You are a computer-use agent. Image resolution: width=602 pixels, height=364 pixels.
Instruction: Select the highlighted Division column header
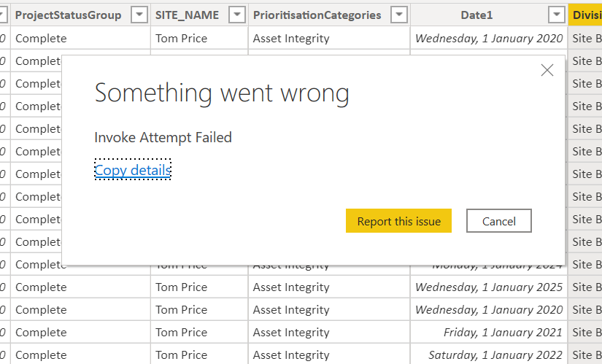585,15
